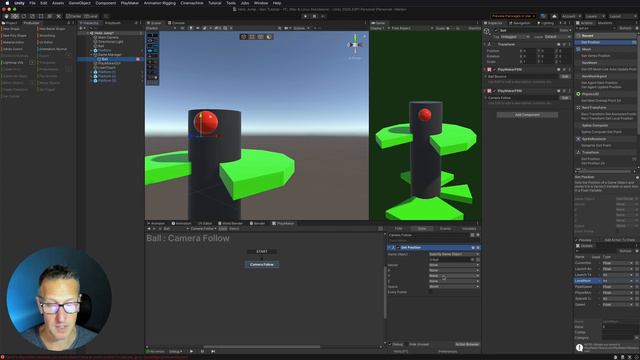Image resolution: width=640 pixels, height=360 pixels.
Task: Click the Action Browser button
Action: (467, 344)
